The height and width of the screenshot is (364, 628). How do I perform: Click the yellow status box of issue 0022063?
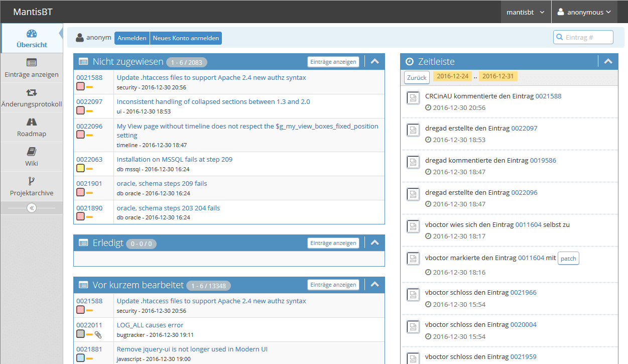80,169
